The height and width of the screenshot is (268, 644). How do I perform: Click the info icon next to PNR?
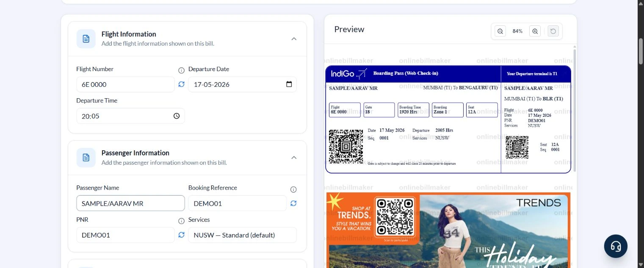181,221
